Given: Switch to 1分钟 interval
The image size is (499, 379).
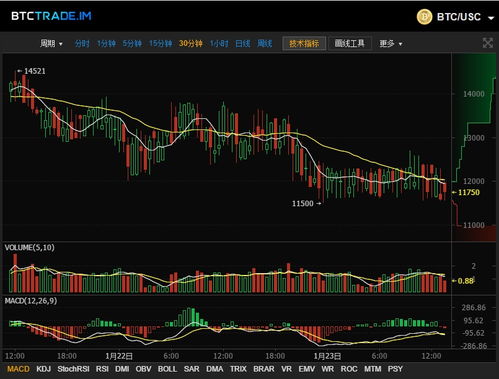Looking at the screenshot, I should click(x=106, y=43).
